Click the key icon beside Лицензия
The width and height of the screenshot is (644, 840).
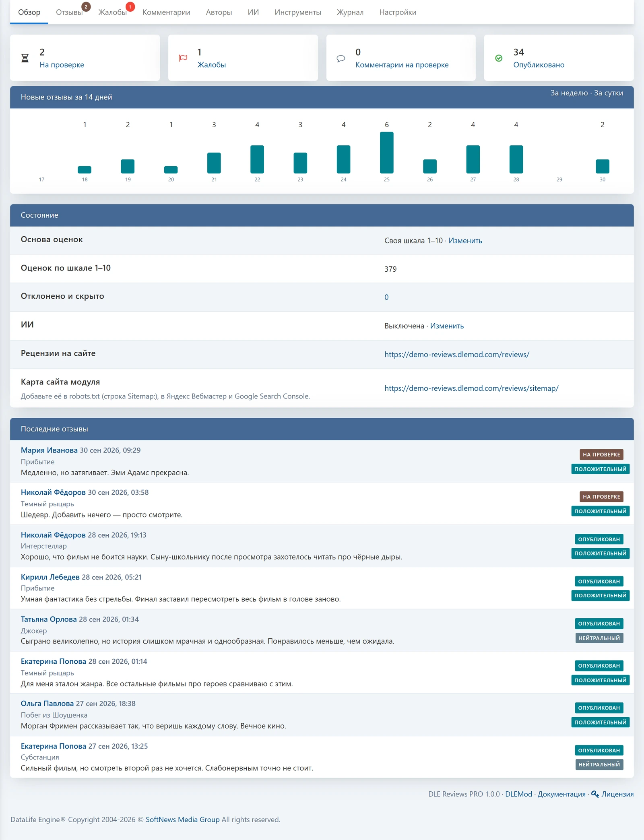pos(595,794)
